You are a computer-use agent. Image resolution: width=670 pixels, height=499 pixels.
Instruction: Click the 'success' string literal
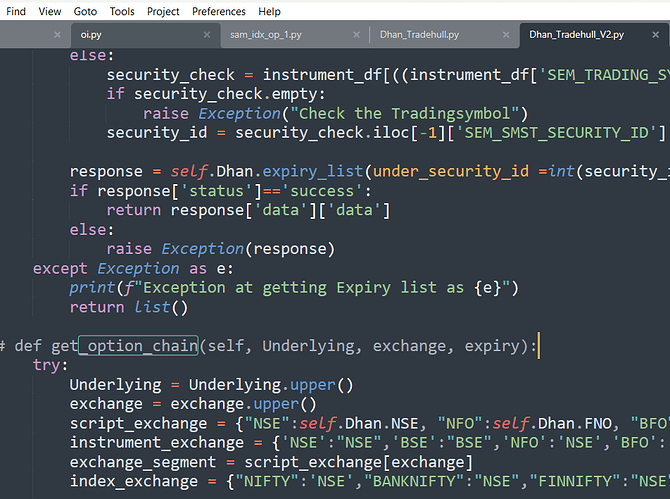[322, 191]
